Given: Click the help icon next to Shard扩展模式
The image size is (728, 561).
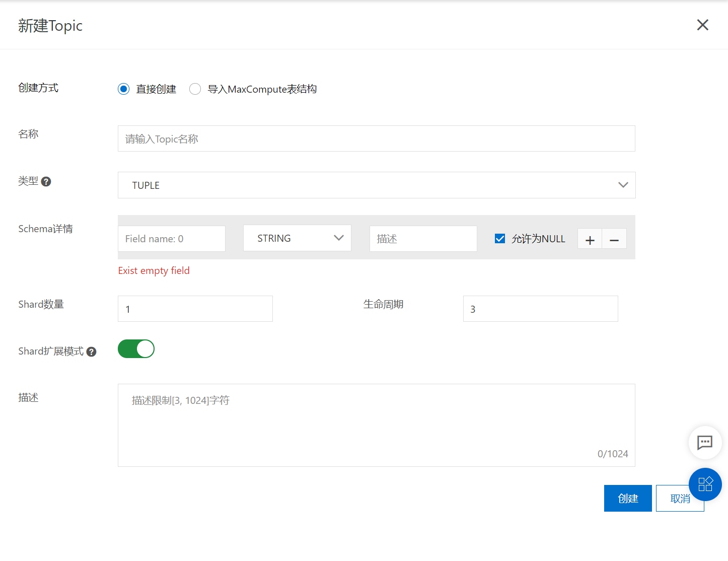Looking at the screenshot, I should tap(91, 352).
